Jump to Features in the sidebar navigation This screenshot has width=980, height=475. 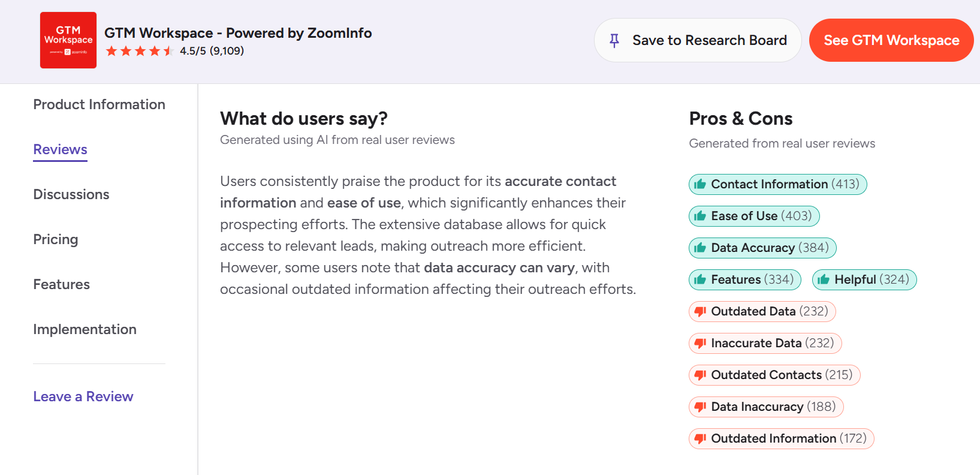(62, 284)
